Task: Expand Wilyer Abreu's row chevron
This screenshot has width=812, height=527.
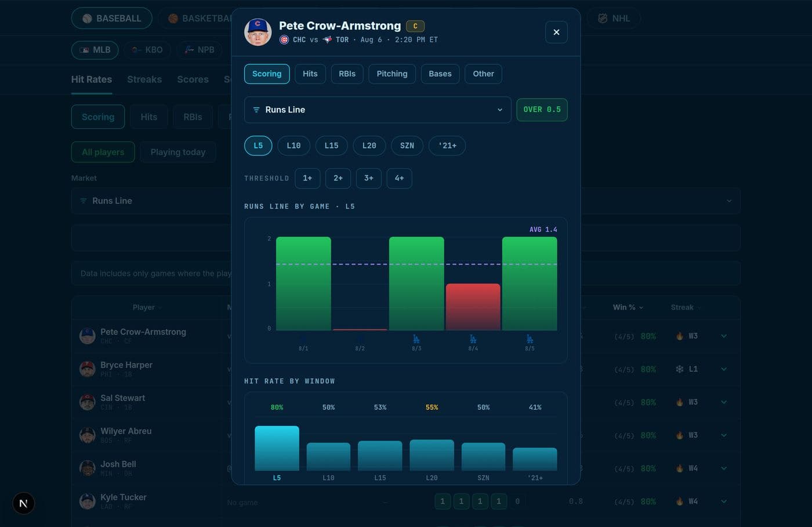Action: [724, 435]
